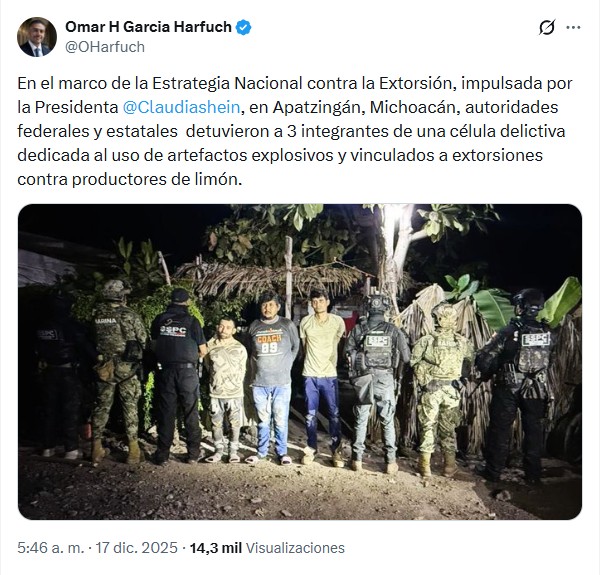Viewport: 602px width, 575px height.
Task: Enlarge the attached arrest photo
Action: coord(300,362)
